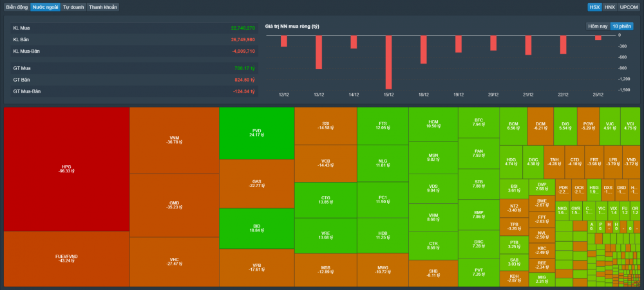Click the GT Bán value 824.50 tỷ
Screen dimensions: 644x290
tap(244, 80)
